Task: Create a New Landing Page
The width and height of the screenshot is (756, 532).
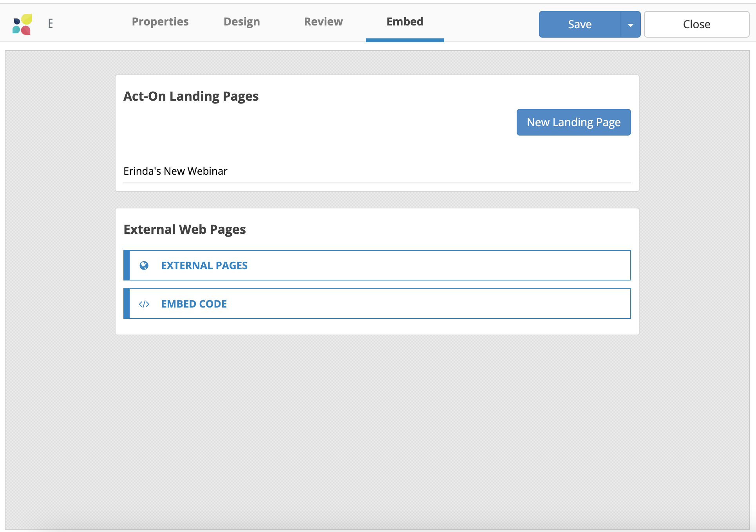Action: (x=573, y=122)
